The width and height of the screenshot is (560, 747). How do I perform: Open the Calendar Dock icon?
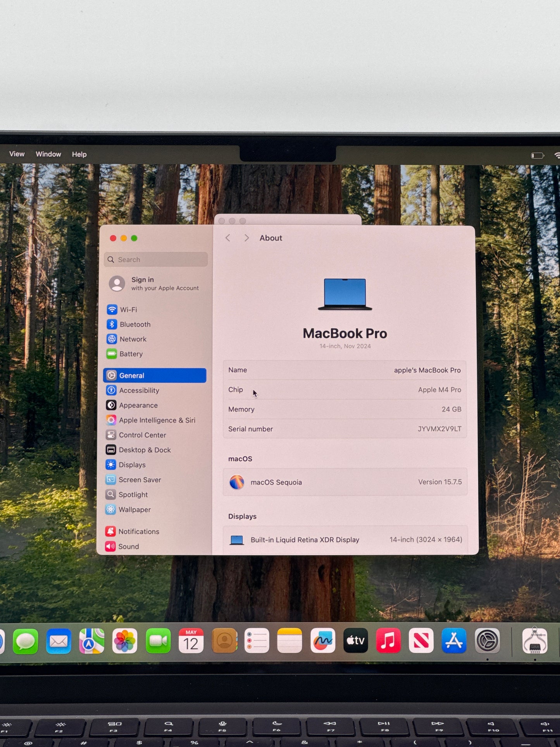point(191,641)
